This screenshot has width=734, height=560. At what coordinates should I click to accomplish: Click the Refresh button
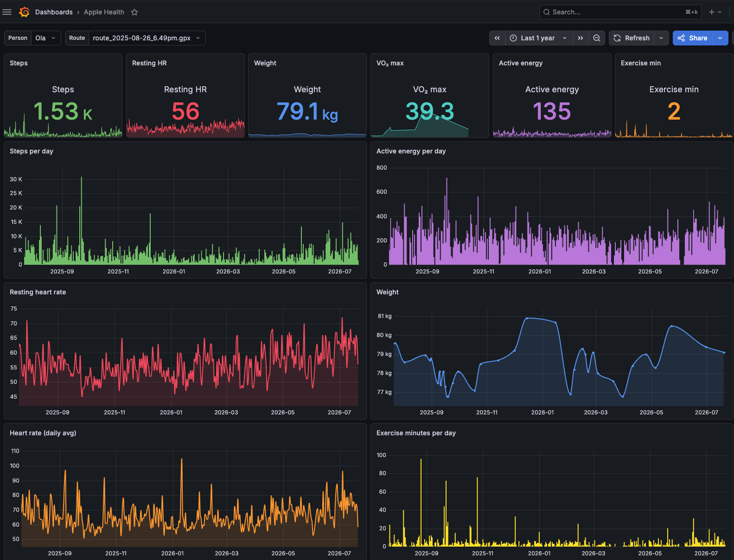click(632, 38)
